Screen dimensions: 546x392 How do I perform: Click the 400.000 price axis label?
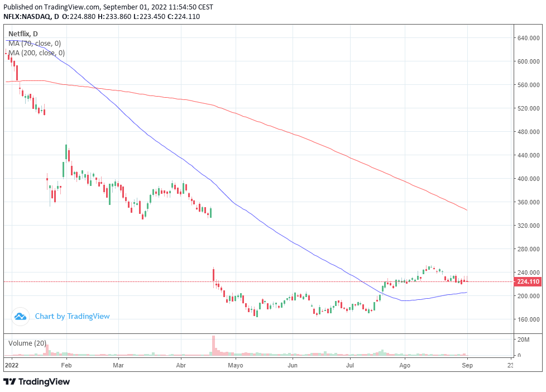(528, 179)
